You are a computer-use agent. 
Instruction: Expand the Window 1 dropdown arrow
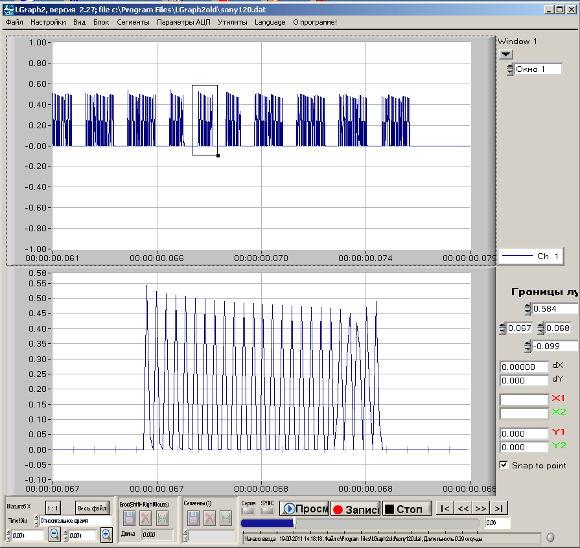(506, 54)
